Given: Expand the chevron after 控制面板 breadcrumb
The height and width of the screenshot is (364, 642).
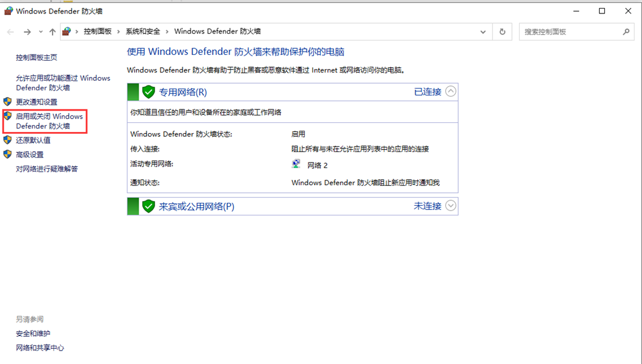Looking at the screenshot, I should [x=119, y=32].
